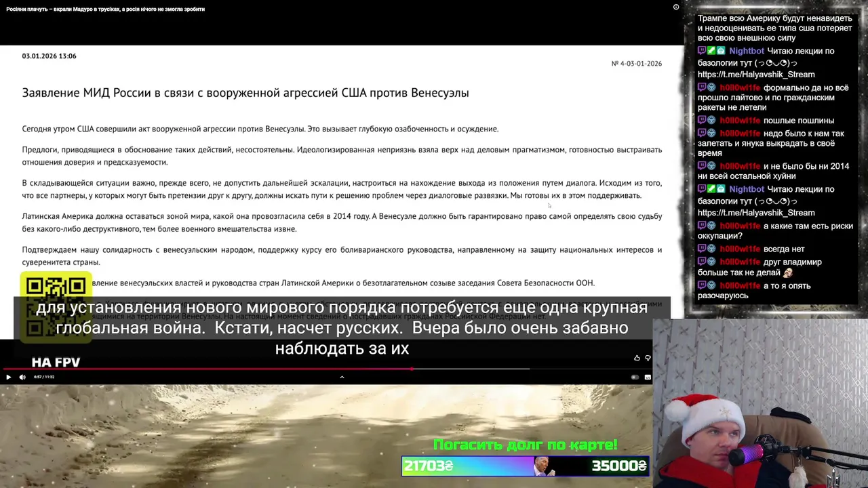Click the donation goal progress bar
This screenshot has width=868, height=488.
point(526,466)
